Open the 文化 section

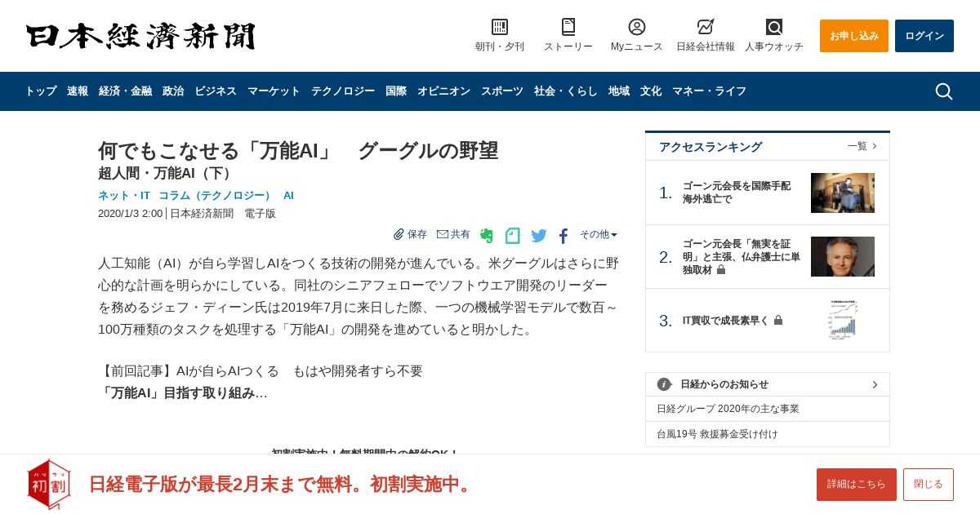(651, 91)
